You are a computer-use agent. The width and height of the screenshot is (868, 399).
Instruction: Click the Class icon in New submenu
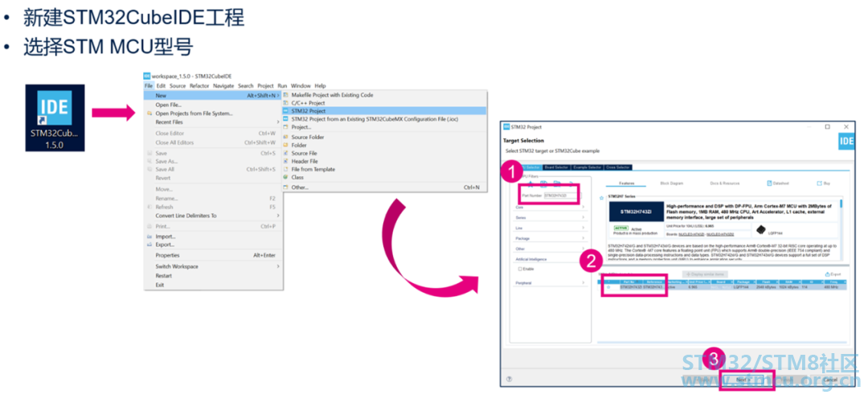click(286, 177)
